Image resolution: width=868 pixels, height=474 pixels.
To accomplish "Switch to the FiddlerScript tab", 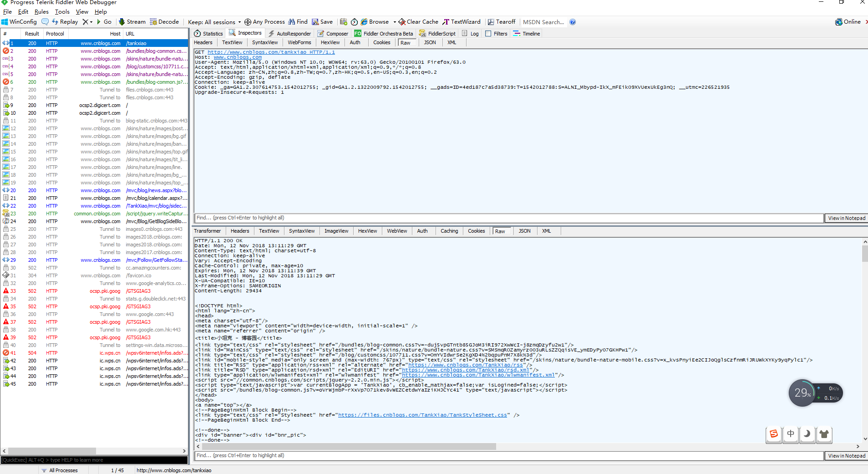I will 437,34.
